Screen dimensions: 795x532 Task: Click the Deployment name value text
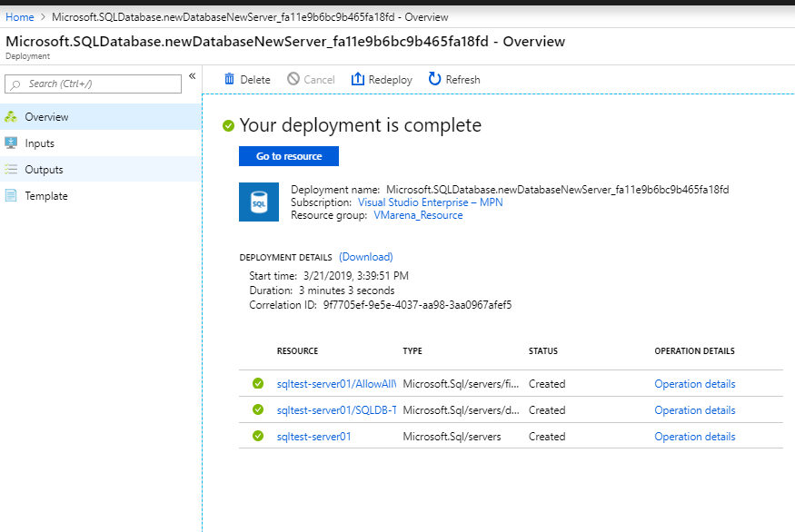(x=557, y=190)
